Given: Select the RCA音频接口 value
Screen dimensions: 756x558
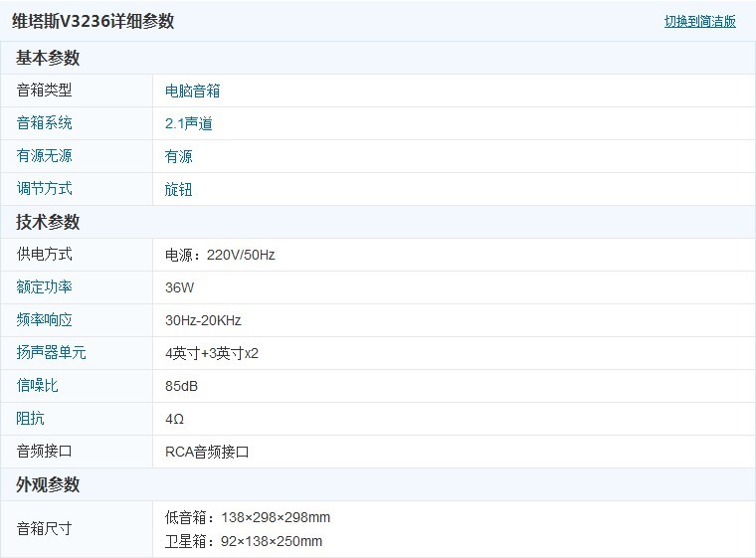Looking at the screenshot, I should [x=207, y=452].
